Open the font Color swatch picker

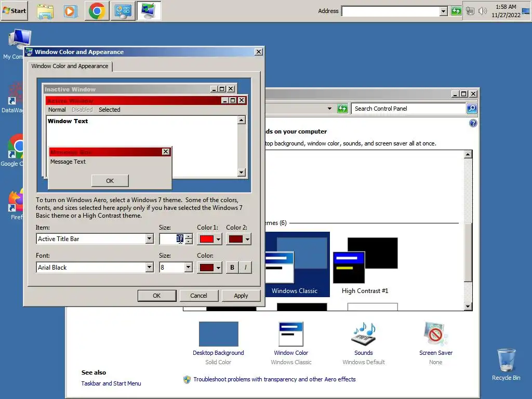[x=210, y=268]
